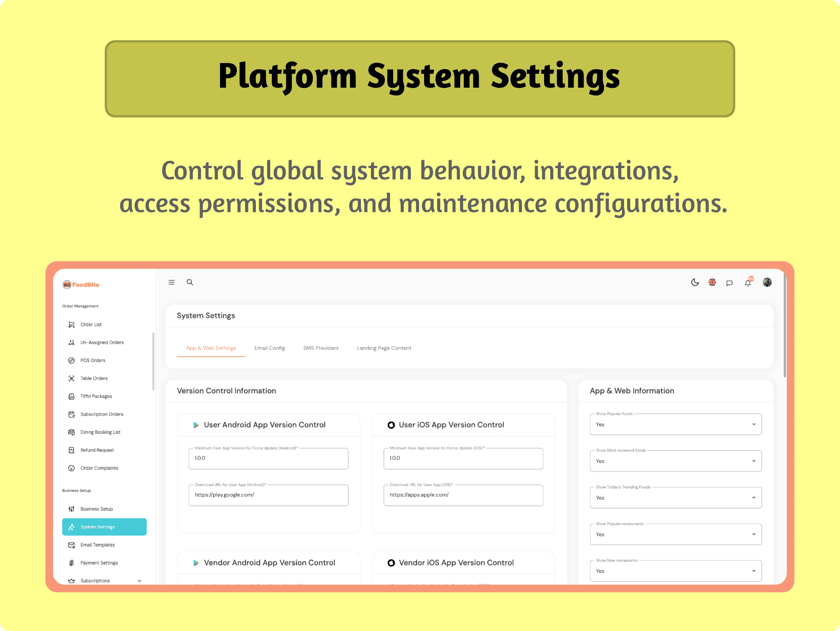Open the search magnifier

click(190, 283)
